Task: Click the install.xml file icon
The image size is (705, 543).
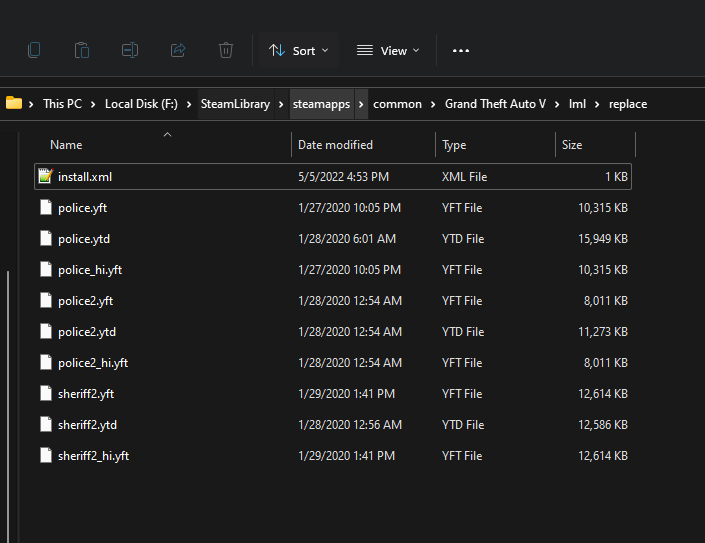Action: coord(45,177)
